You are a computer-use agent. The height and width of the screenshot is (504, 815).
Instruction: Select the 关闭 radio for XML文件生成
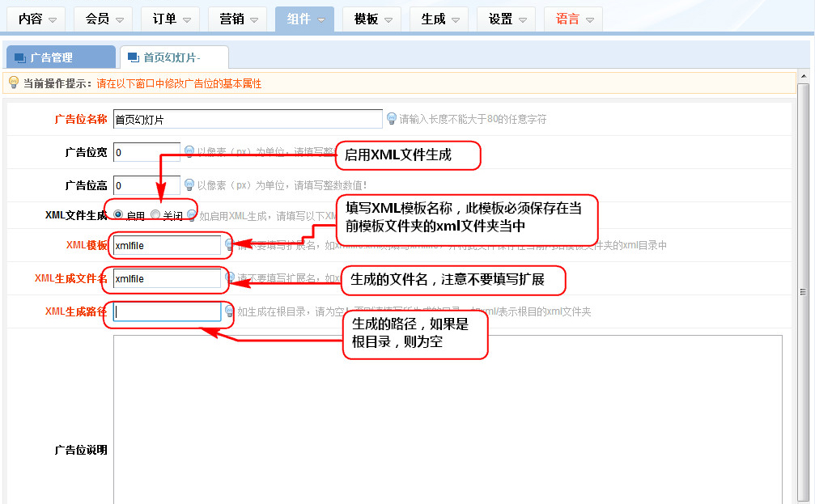click(155, 215)
